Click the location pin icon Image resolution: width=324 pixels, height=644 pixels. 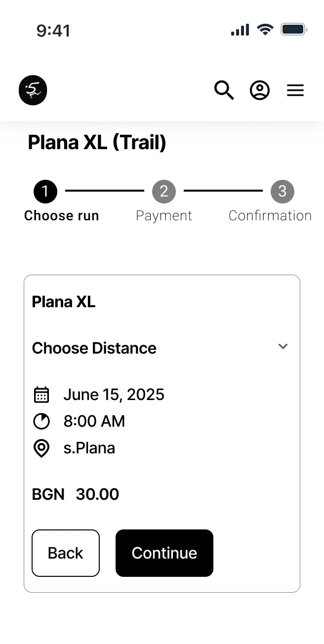point(41,448)
